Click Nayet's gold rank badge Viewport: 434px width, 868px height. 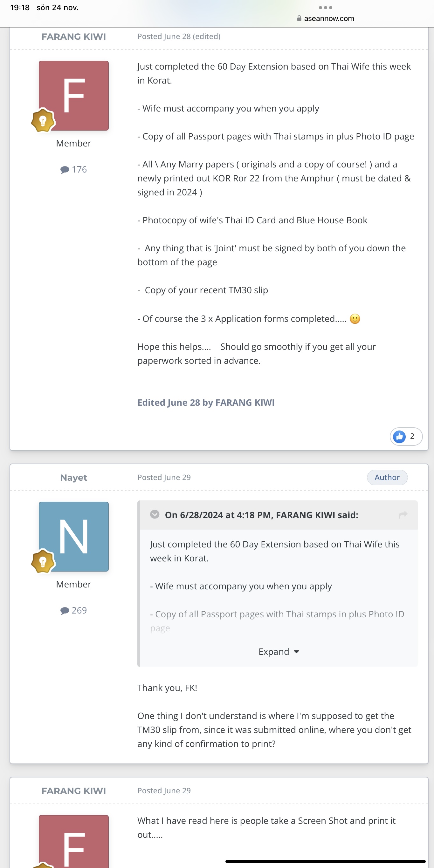coord(43,561)
